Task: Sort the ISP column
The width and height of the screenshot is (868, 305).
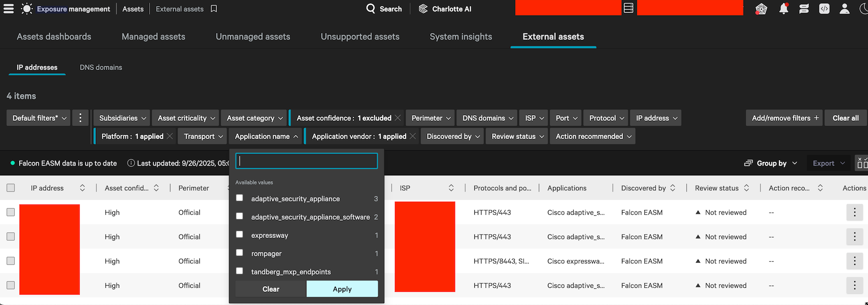Action: 451,188
